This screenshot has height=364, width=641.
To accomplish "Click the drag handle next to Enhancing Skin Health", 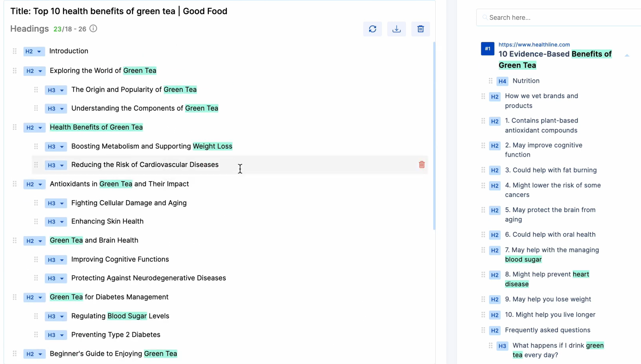I will [36, 222].
